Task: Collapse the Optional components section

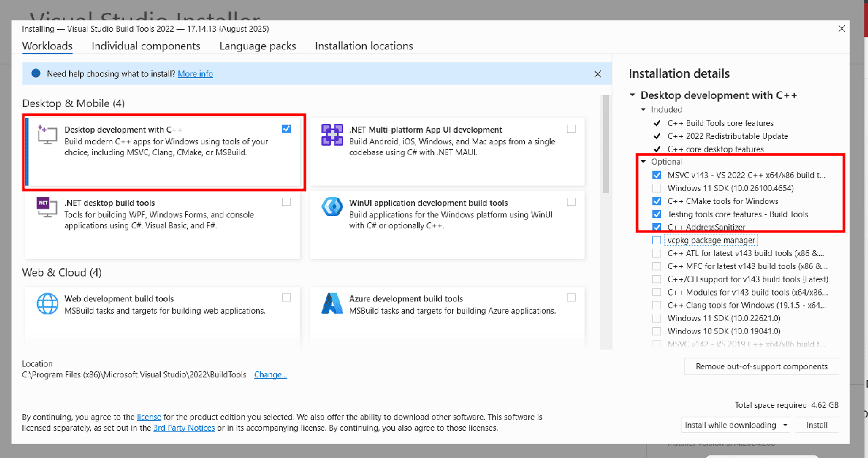Action: [x=644, y=162]
